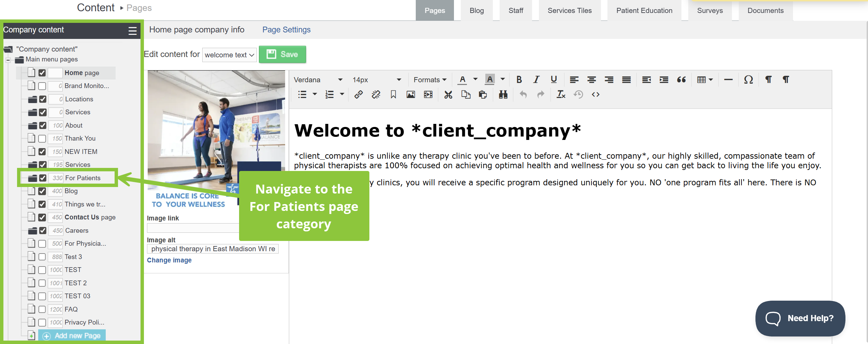The width and height of the screenshot is (868, 344).
Task: Open the background color dropdown arrow
Action: tap(502, 80)
